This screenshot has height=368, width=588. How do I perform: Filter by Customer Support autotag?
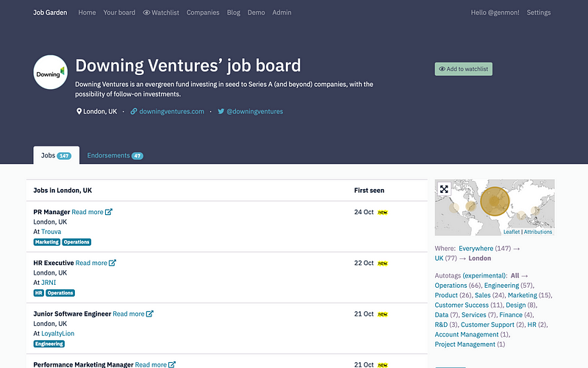(487, 325)
